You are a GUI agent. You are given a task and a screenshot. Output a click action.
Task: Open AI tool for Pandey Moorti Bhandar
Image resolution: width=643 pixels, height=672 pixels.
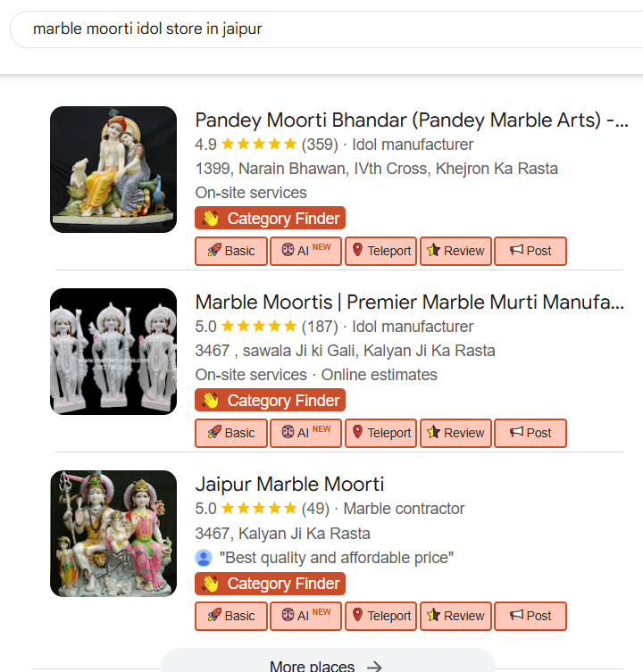coord(305,251)
